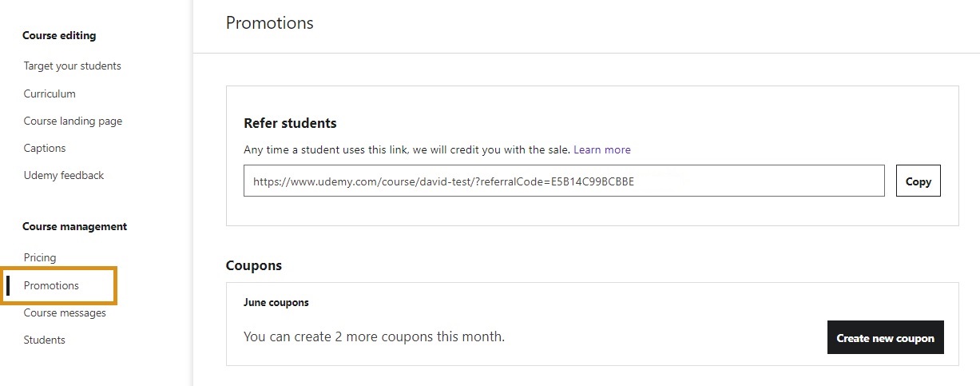Select Captions in the sidebar
This screenshot has height=386, width=980.
pos(45,149)
